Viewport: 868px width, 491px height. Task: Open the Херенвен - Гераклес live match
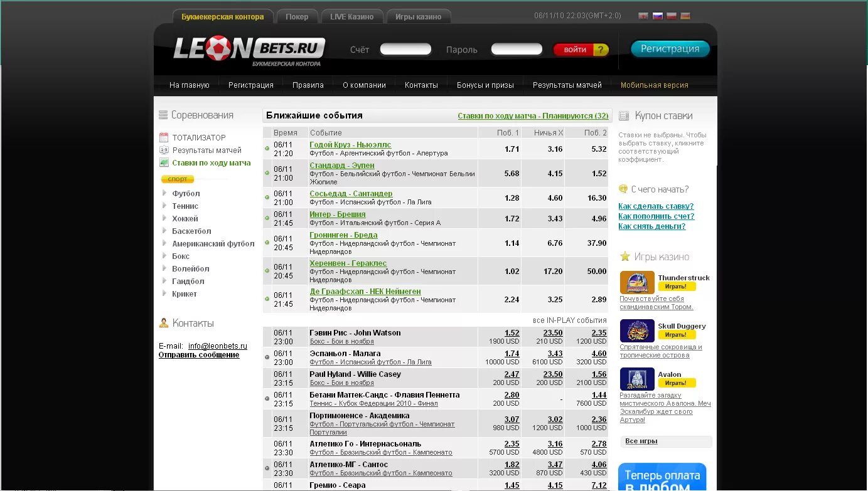click(x=348, y=263)
